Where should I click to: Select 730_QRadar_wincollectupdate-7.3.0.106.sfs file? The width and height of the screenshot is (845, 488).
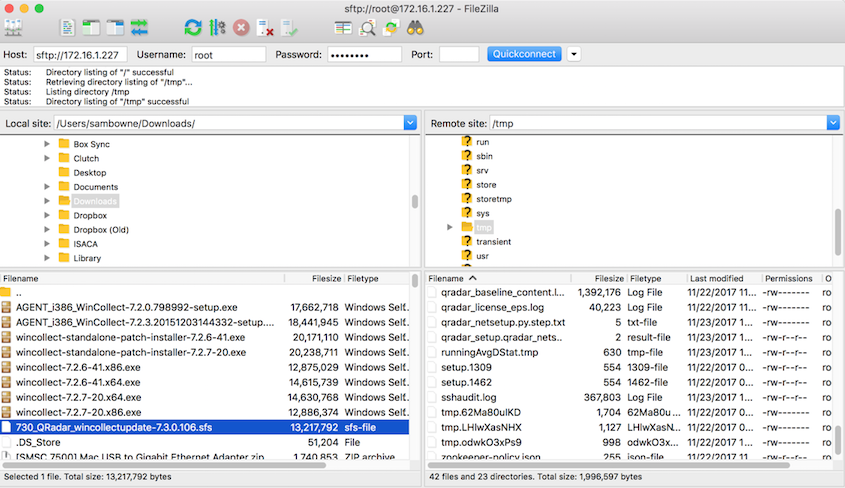[x=205, y=428]
